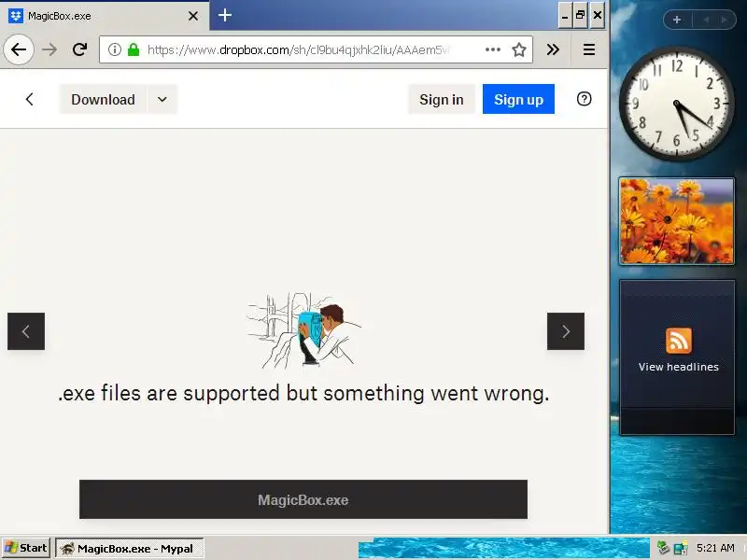Click the flowers slideshow gadget picture
The height and width of the screenshot is (560, 747).
676,221
